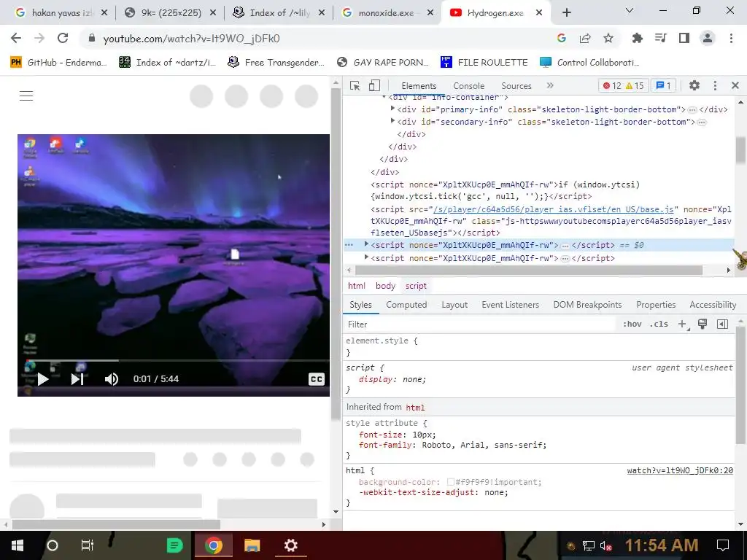Open the Control Collaborati... bookmark
This screenshot has width=747, height=560.
click(589, 63)
